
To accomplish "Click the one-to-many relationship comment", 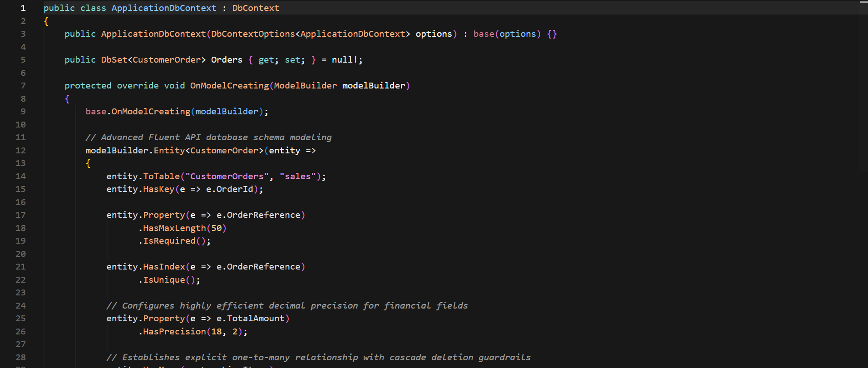I will (318, 358).
